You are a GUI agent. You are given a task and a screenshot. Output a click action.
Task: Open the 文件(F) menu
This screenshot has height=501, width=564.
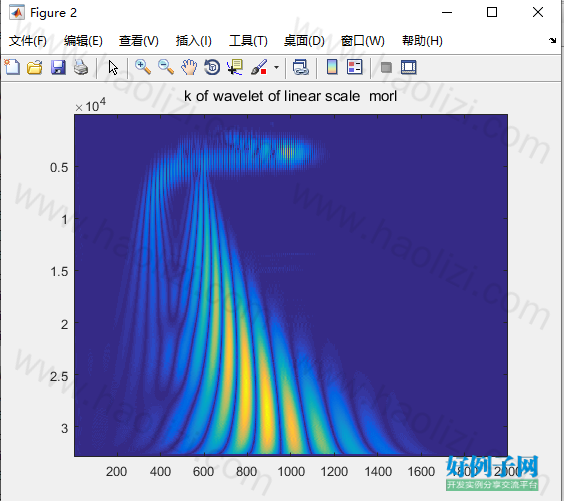tap(28, 41)
